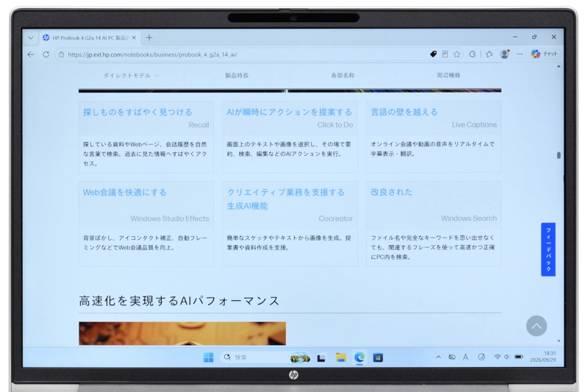Click the volume speaker tray icon

[506, 357]
